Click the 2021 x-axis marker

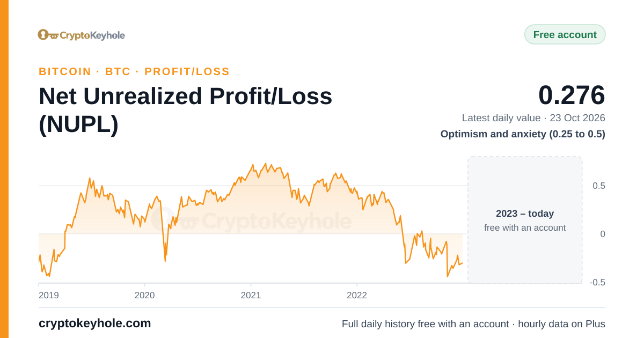251,295
